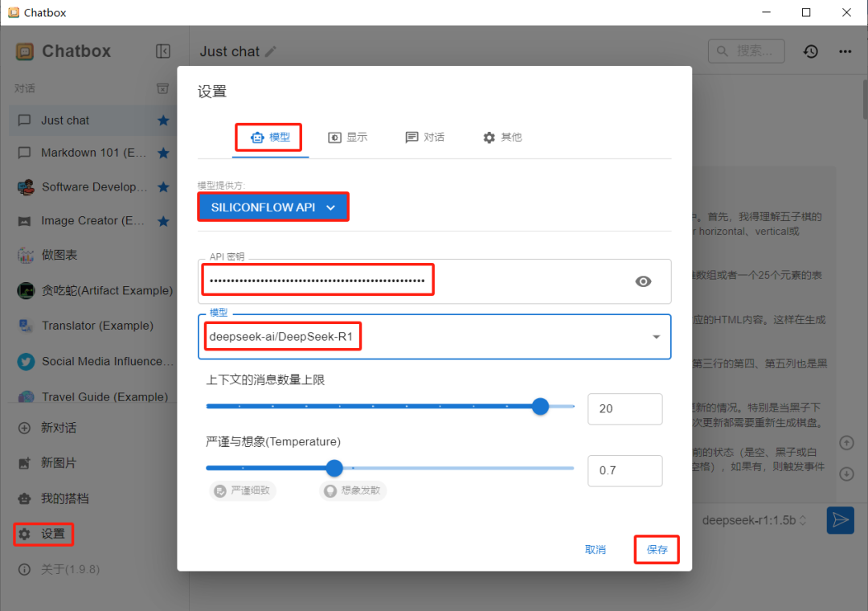Click the info icon beside 关于(1.9.8)
Viewport: 868px width, 611px height.
24,569
